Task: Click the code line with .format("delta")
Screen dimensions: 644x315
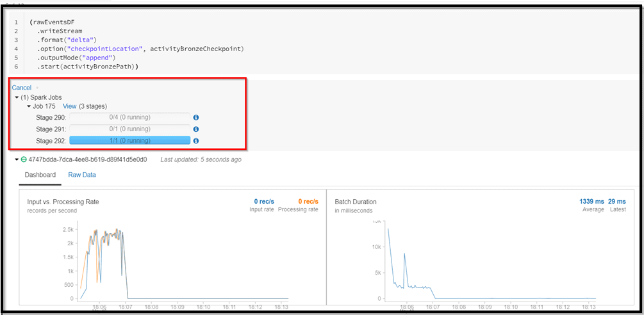Action: pos(66,40)
